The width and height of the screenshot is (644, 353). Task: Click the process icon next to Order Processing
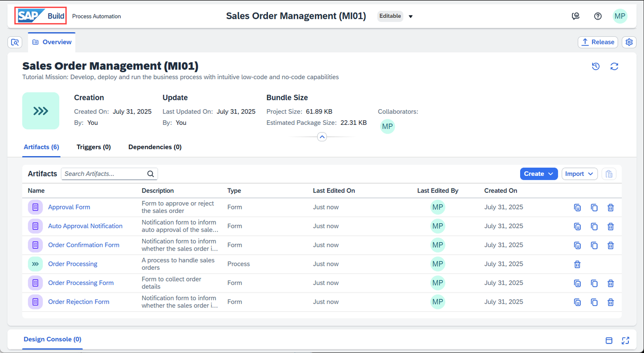pos(35,264)
